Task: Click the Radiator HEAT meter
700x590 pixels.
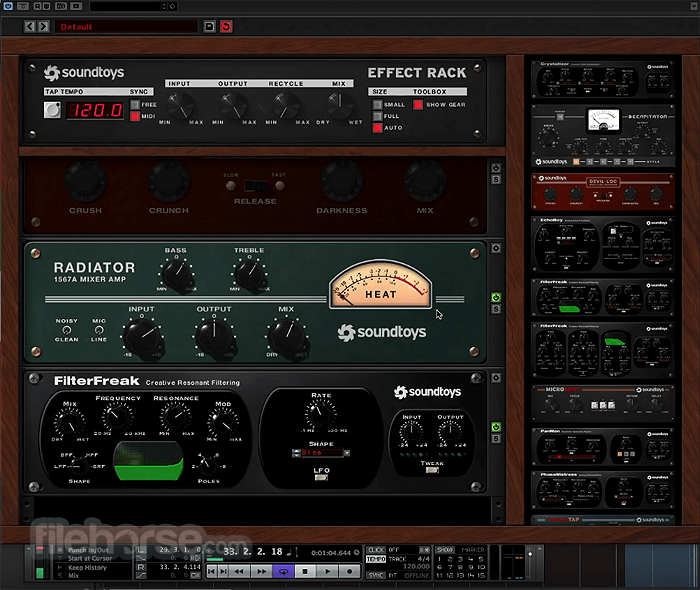Action: click(380, 285)
